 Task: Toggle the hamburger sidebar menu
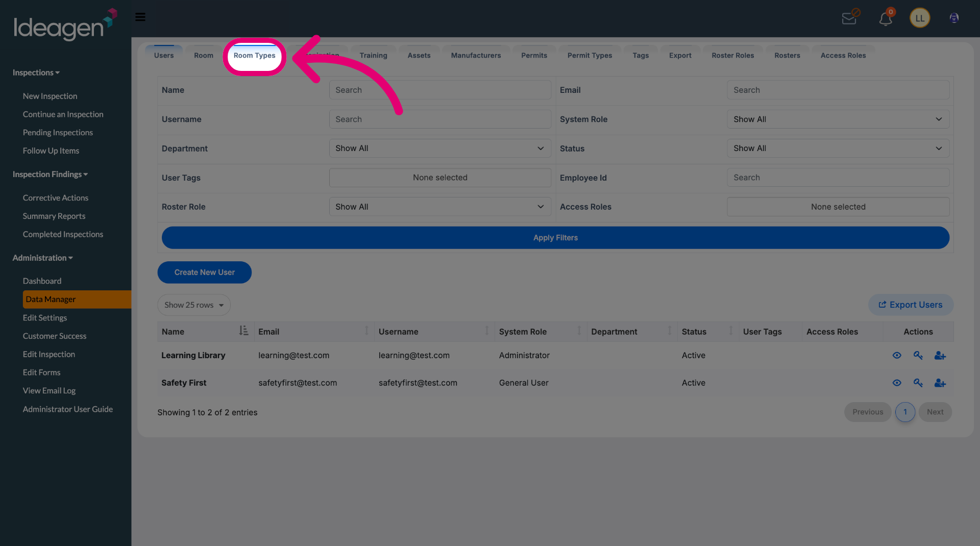point(140,17)
